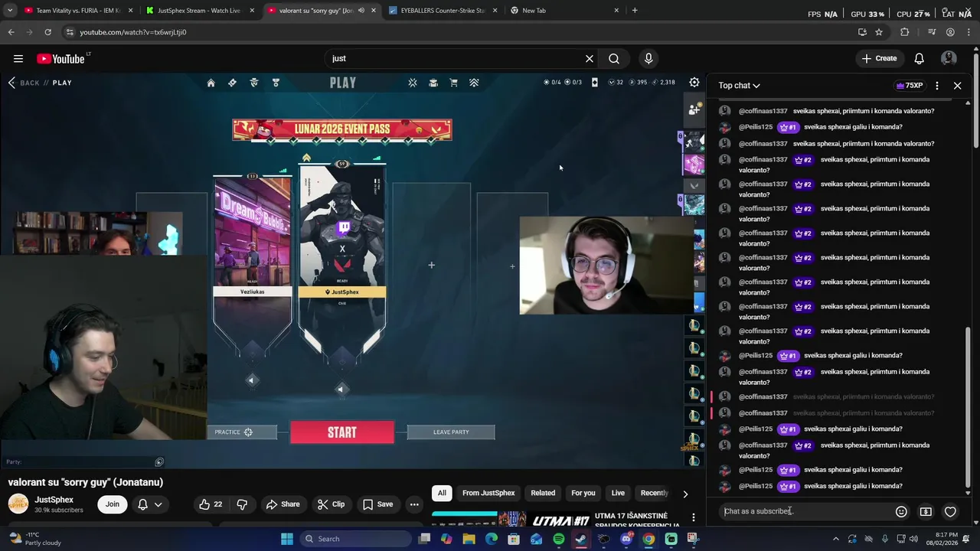Open YouTube notifications bell in header
The height and width of the screenshot is (551, 980).
pos(920,59)
